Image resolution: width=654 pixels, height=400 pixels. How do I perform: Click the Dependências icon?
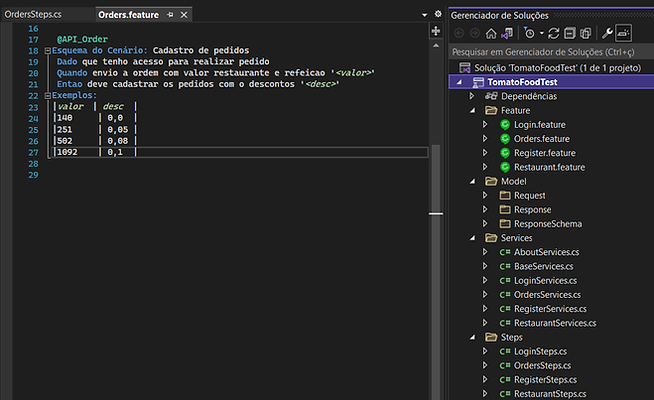[491, 96]
